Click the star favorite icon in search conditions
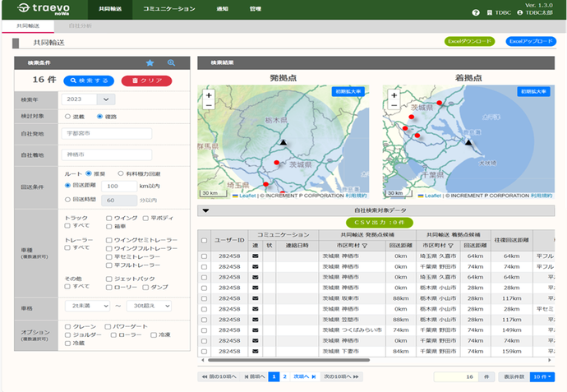Screen dimensions: 567x392 point(150,62)
